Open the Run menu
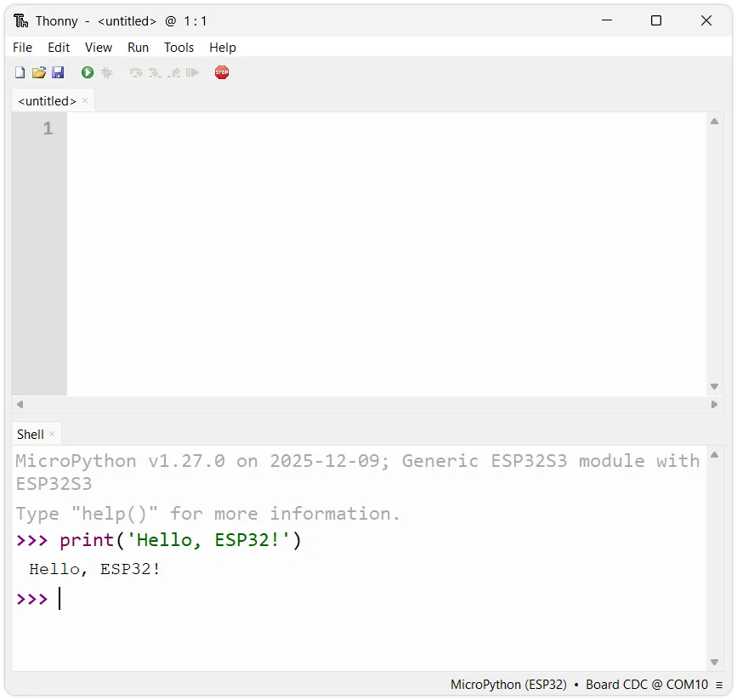 coord(138,48)
